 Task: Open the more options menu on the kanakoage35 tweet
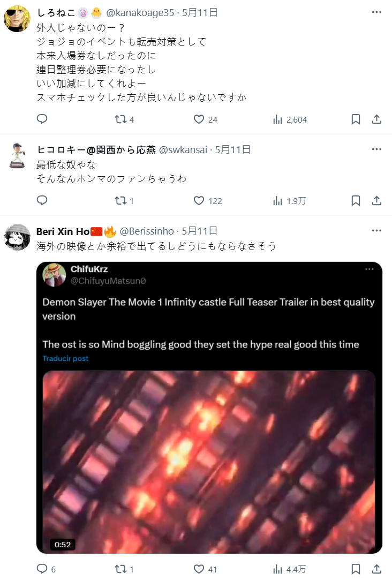[x=376, y=12]
